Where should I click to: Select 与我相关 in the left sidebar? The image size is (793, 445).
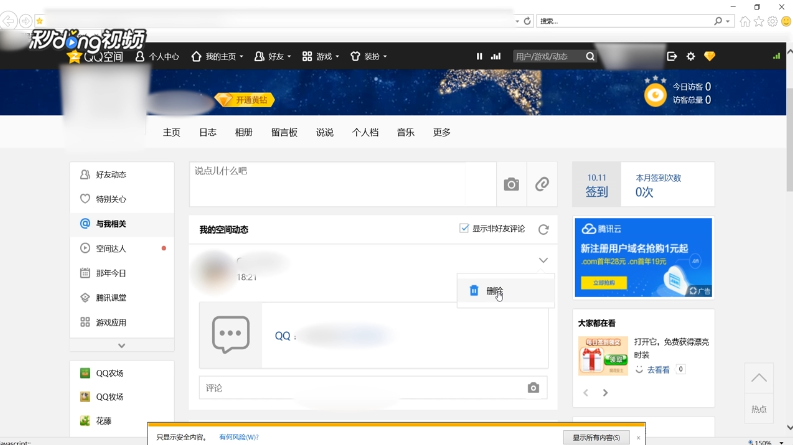[122, 224]
